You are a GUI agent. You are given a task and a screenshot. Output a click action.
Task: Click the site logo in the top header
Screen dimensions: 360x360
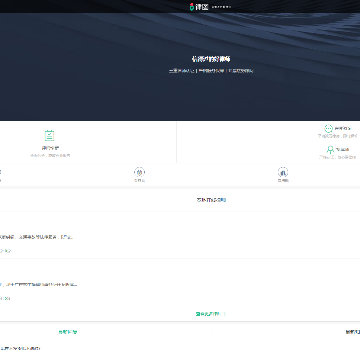click(199, 7)
